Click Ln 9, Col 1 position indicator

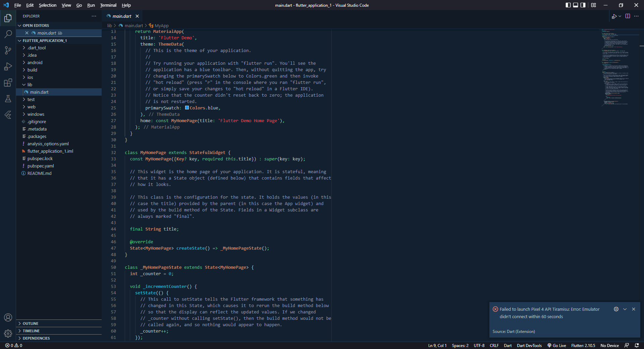click(437, 345)
